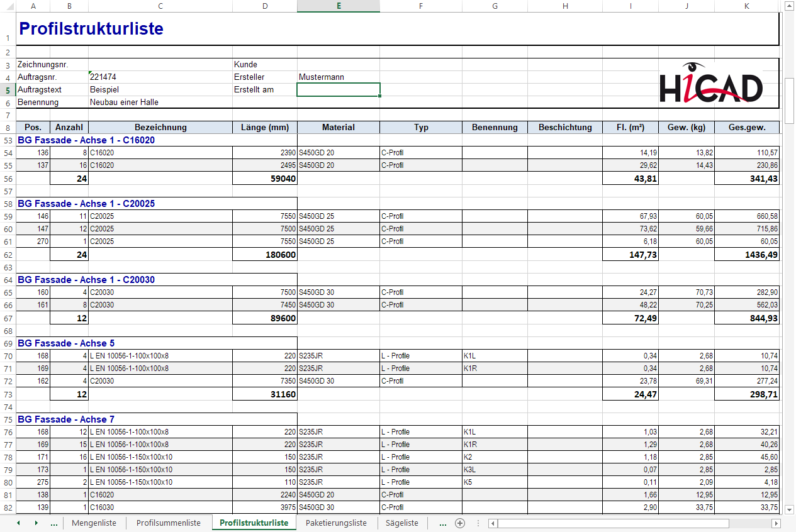Click the Material table header cell
Image resolution: width=796 pixels, height=532 pixels.
click(x=339, y=128)
